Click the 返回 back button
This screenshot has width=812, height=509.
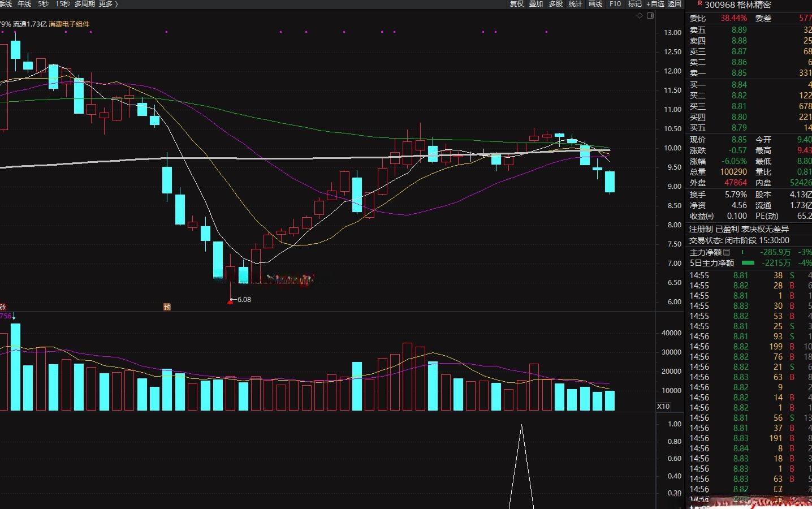tap(675, 4)
